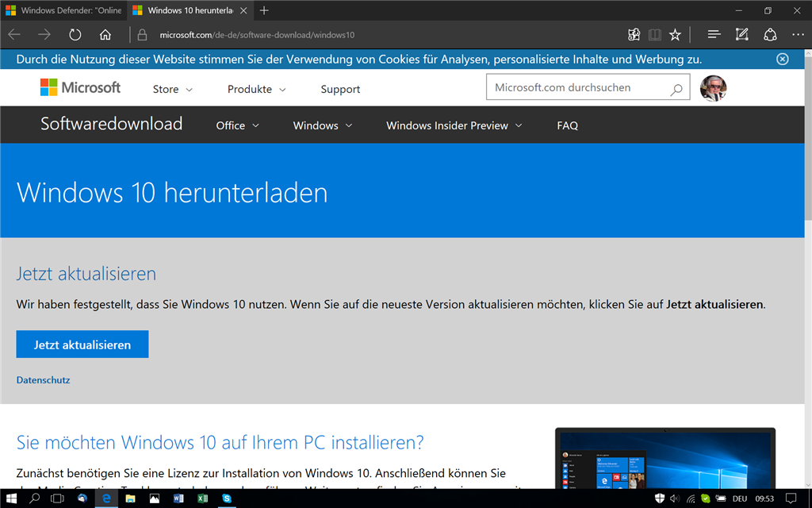
Task: Open the Datenschutz link
Action: [43, 380]
